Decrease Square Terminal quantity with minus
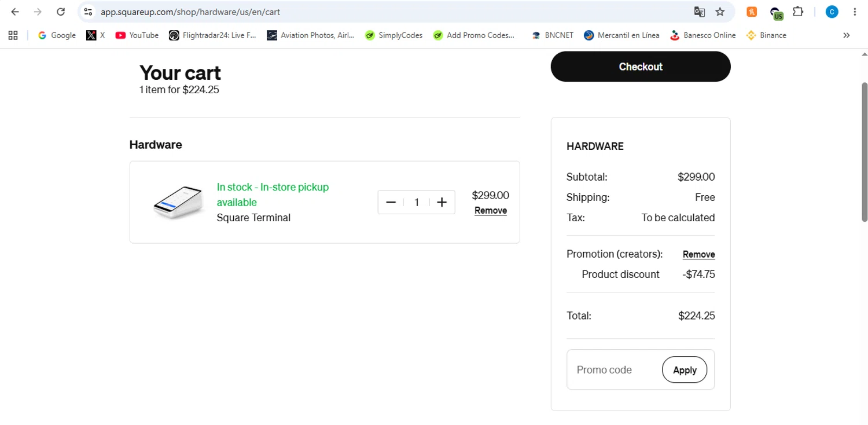 click(391, 202)
